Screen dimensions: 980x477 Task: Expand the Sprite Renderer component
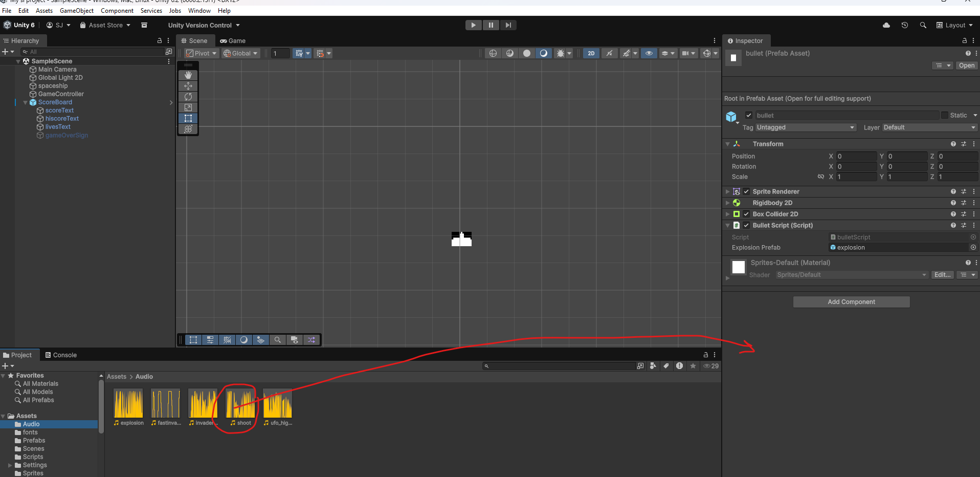pos(727,191)
